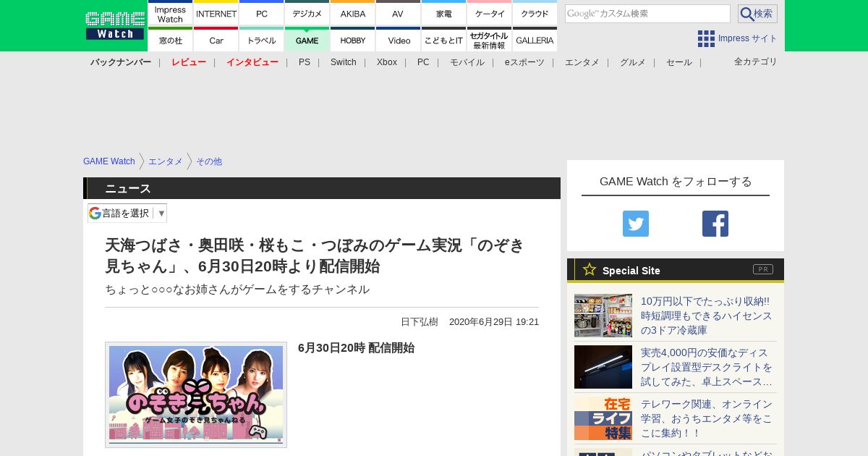Open the Car Watch tab
This screenshot has height=456, width=868.
[x=216, y=40]
